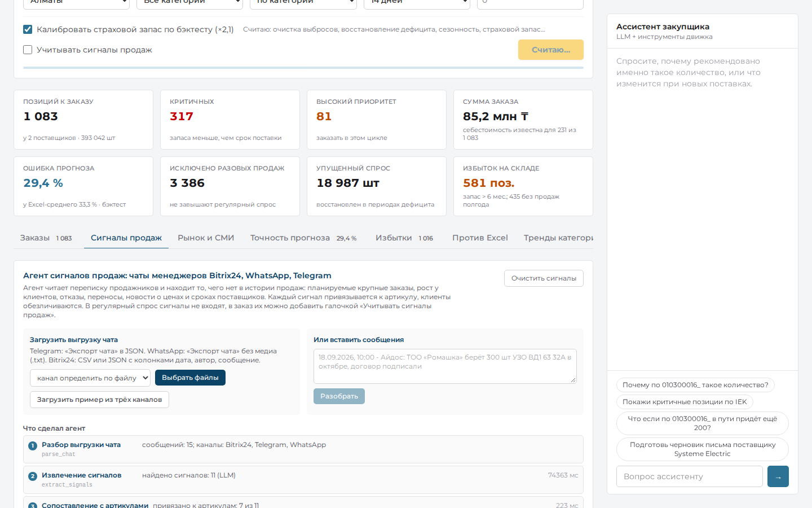812x508 pixels.
Task: Open the 'Алматы' city dropdown
Action: 76,3
